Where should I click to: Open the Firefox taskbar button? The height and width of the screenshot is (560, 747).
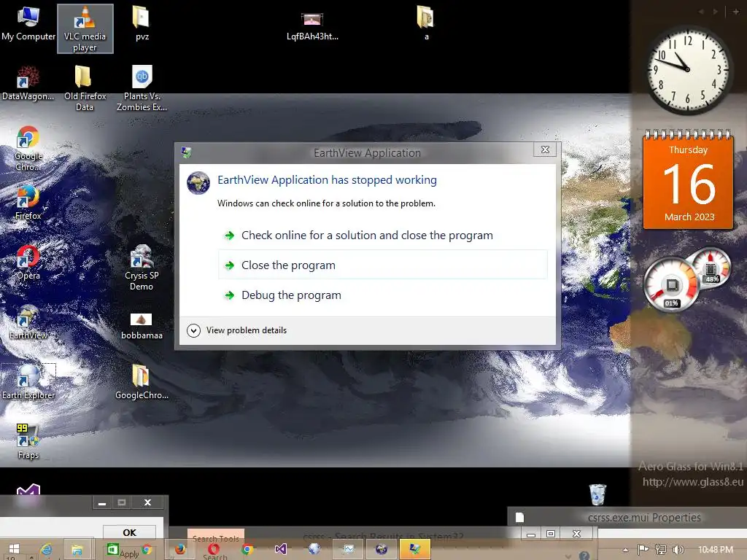(x=179, y=550)
